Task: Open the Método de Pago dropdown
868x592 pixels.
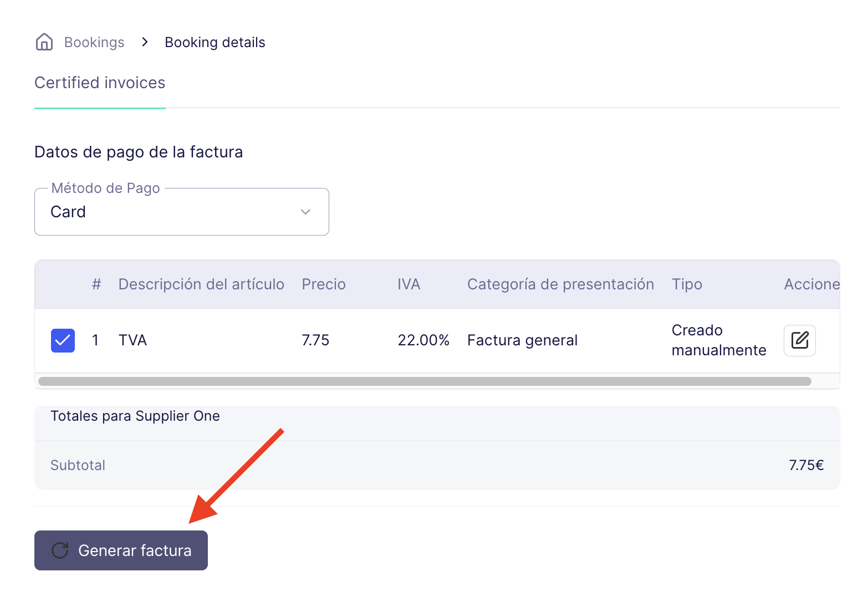Action: click(x=182, y=212)
